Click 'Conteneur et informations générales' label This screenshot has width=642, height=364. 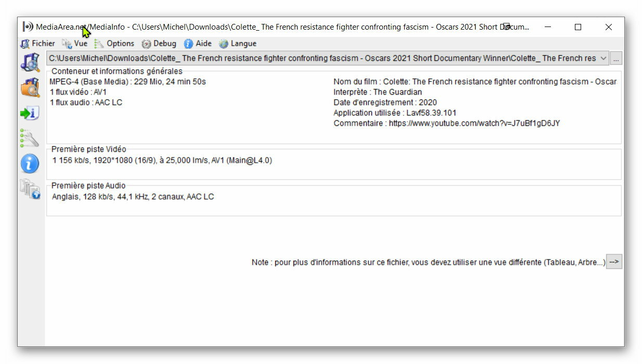tap(117, 71)
